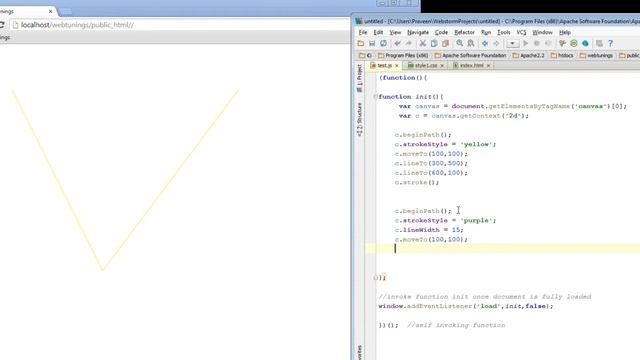640x360 pixels.
Task: Click the Save All disk icon
Action: 372,43
